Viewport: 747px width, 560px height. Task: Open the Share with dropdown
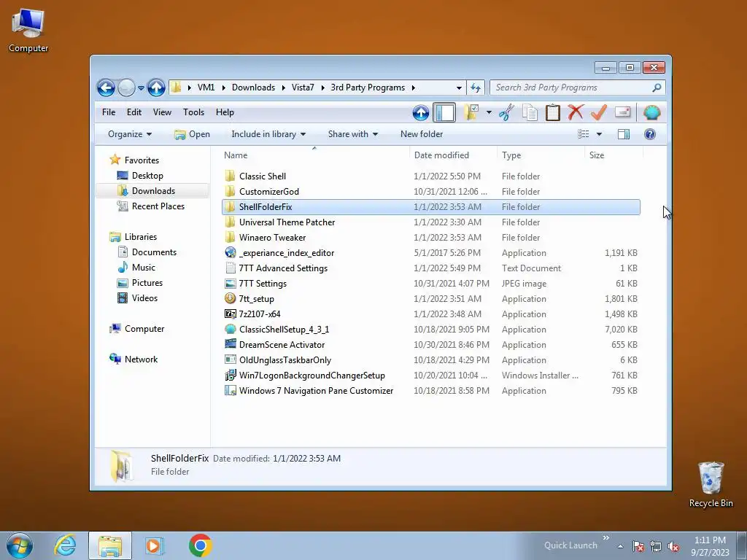point(353,134)
